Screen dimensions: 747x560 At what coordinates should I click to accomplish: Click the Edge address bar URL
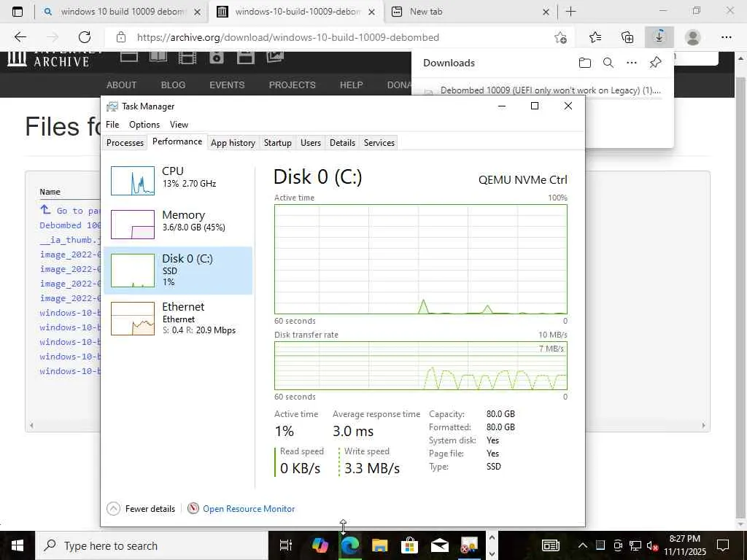click(287, 37)
